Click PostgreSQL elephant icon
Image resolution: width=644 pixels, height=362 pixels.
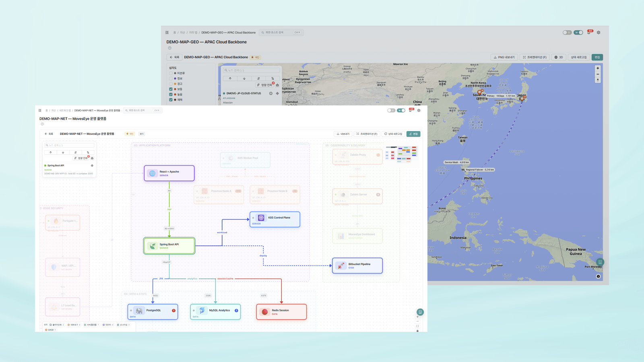(x=139, y=311)
